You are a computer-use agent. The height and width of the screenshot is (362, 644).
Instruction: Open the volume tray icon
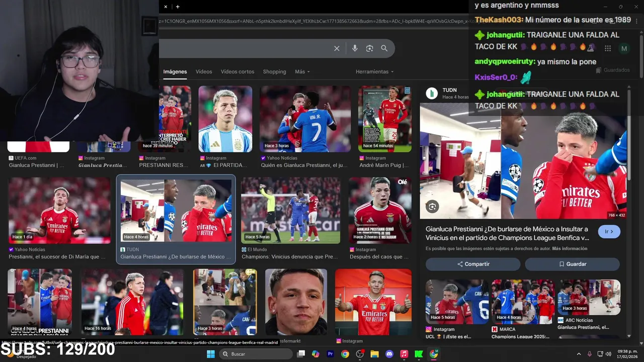click(609, 354)
